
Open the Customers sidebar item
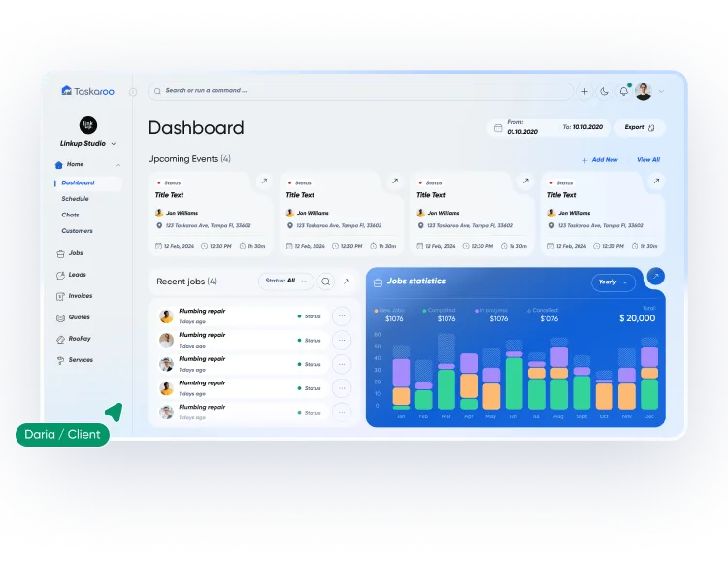point(77,231)
